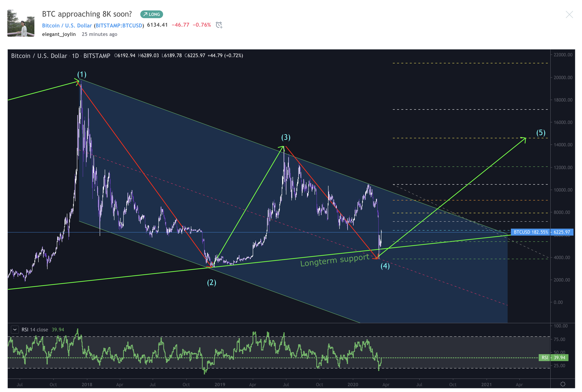Open chart settings gear at bottom right
The height and width of the screenshot is (392, 582).
562,384
